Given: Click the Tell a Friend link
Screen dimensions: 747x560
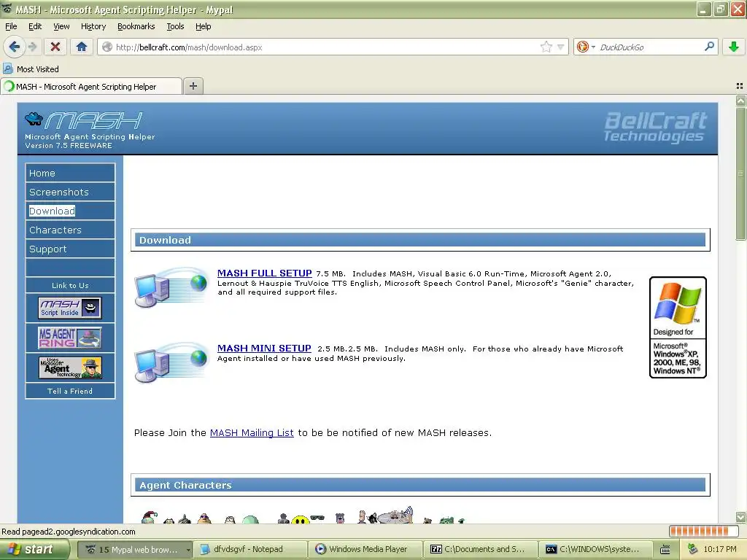Looking at the screenshot, I should click(70, 391).
